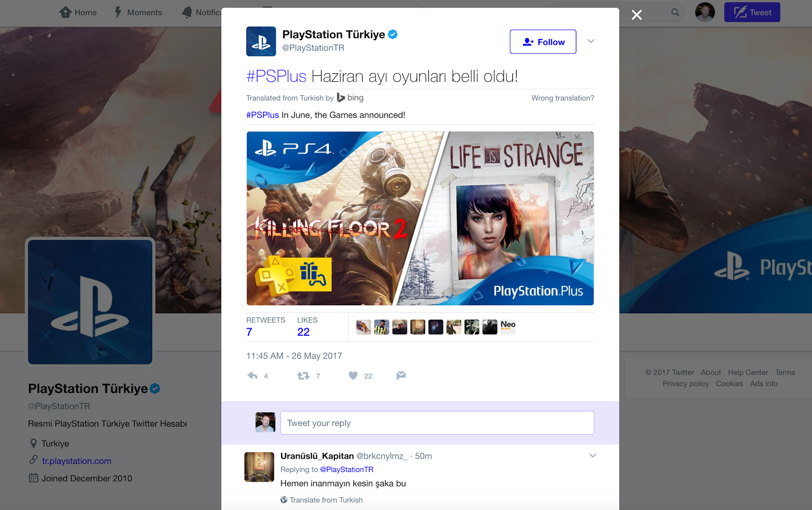Open the About footer link
Viewport: 812px width, 510px height.
[711, 373]
